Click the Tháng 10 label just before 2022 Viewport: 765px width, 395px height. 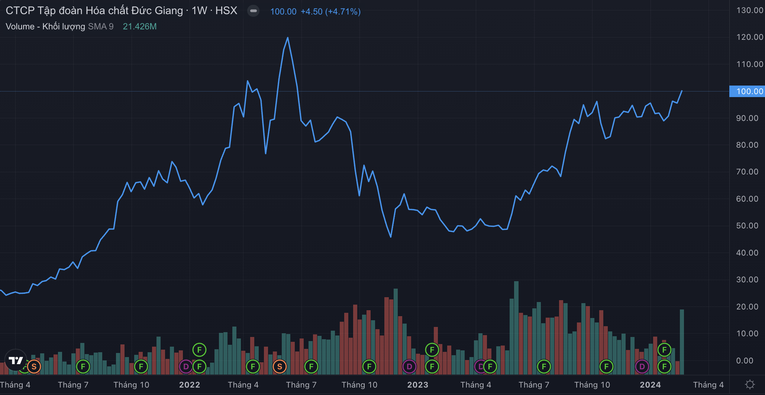131,385
